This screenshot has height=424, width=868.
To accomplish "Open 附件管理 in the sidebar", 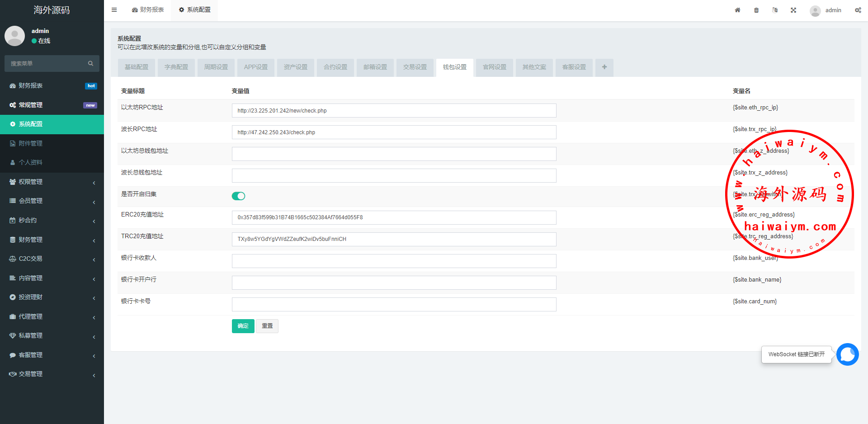I will tap(31, 143).
